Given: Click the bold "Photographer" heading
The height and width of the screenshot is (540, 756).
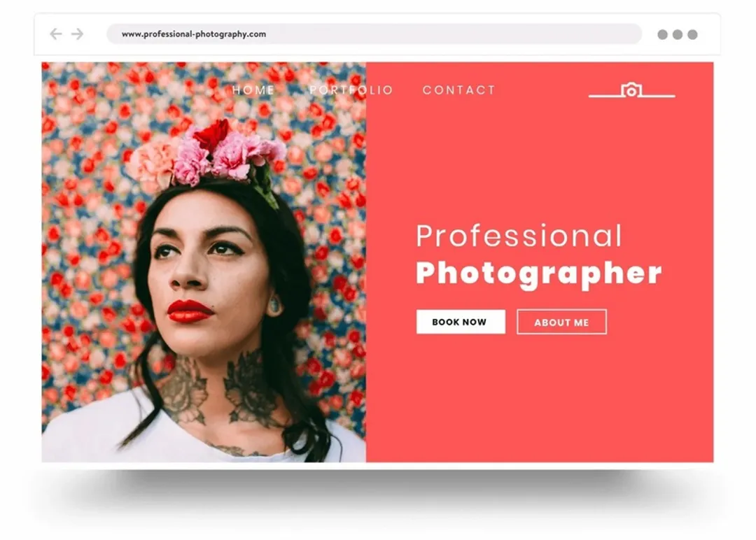Looking at the screenshot, I should 538,274.
